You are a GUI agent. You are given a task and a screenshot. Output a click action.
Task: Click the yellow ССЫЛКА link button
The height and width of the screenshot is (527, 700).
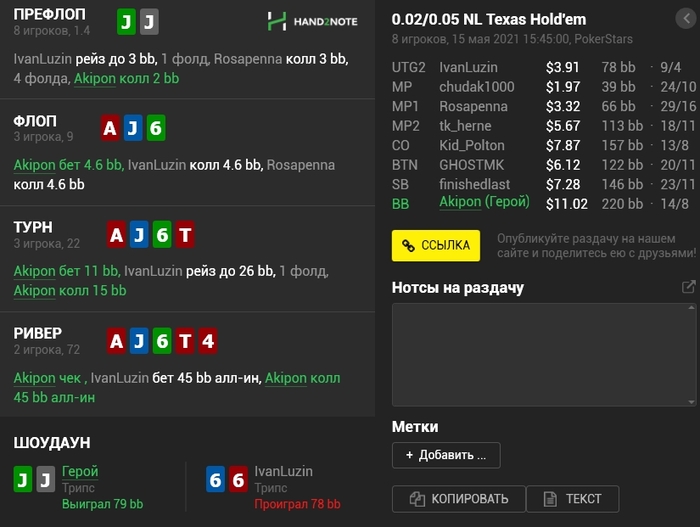click(x=436, y=246)
